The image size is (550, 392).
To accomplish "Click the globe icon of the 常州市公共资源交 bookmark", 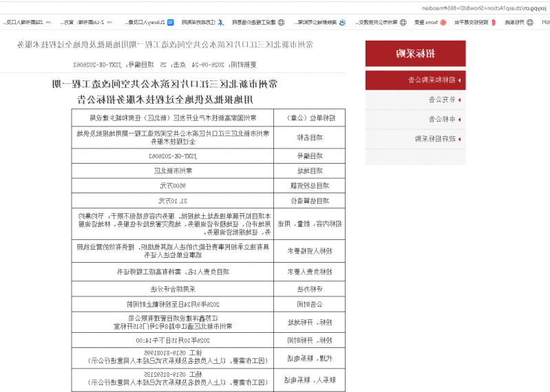I will click(403, 23).
